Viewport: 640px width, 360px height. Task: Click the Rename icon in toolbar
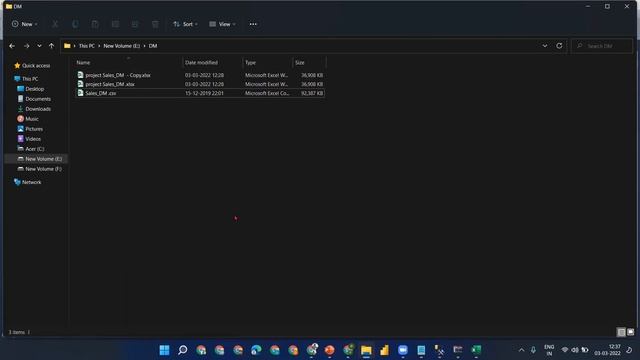[x=115, y=24]
